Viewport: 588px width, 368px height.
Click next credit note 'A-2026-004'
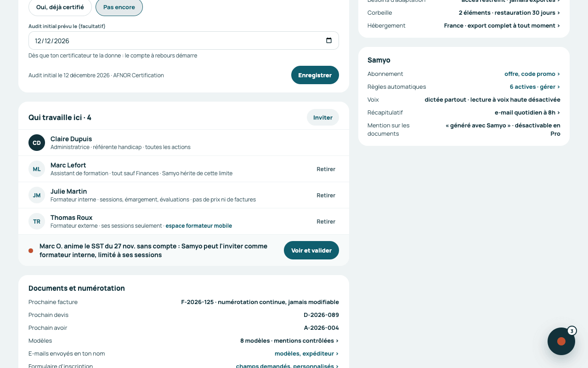(321, 328)
